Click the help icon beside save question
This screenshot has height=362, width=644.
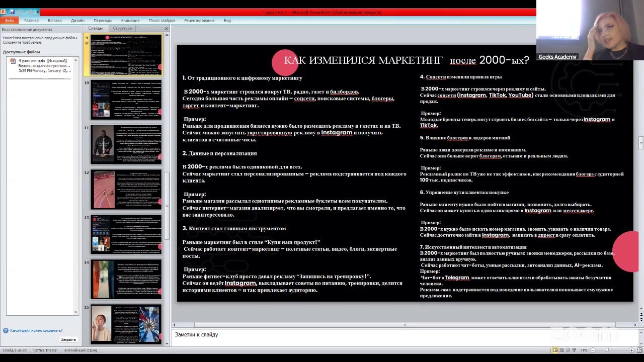6,330
